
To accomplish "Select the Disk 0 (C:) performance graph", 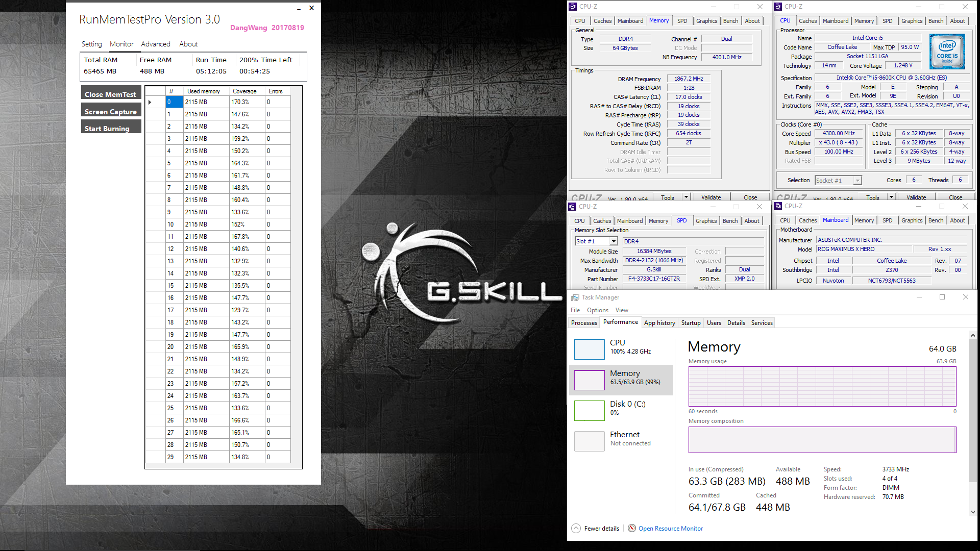I will pyautogui.click(x=589, y=410).
